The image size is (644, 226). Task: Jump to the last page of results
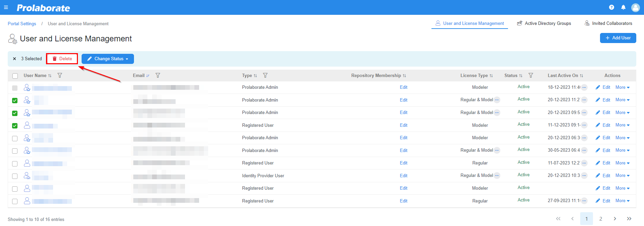tap(629, 219)
